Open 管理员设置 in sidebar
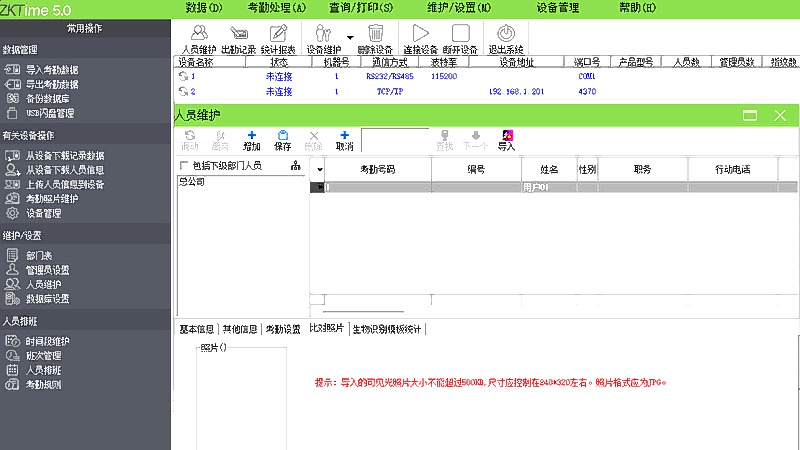800x450 pixels. point(37,270)
